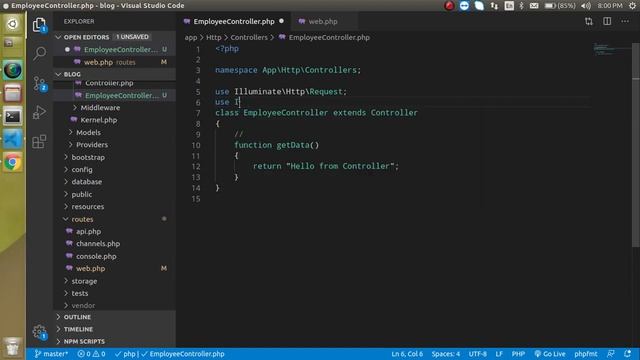Open the Trash icon in dock
640x360 pixels.
click(13, 347)
